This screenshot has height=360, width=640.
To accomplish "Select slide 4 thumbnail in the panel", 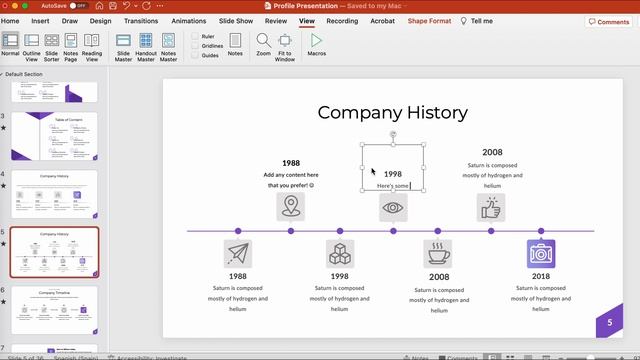I will point(54,194).
